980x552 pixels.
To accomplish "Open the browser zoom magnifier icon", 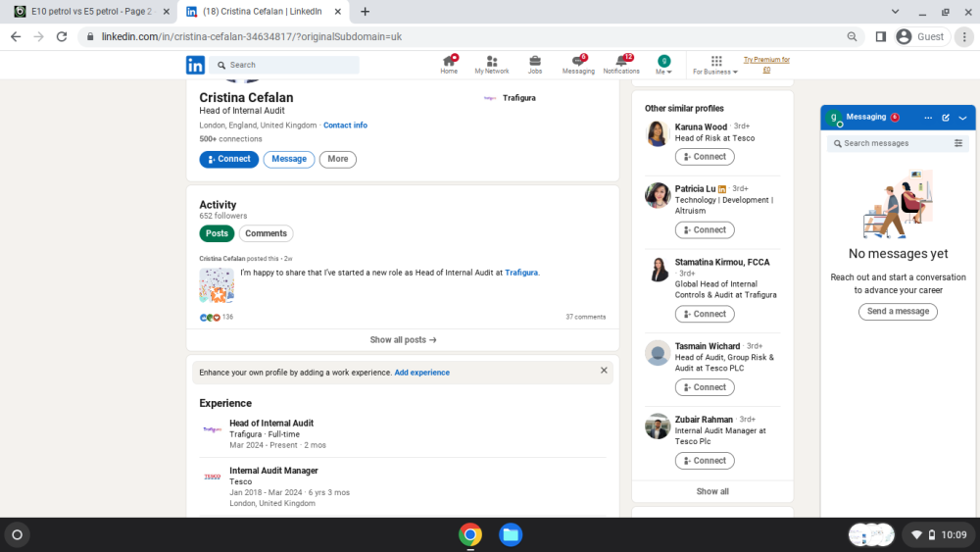I will tap(852, 37).
